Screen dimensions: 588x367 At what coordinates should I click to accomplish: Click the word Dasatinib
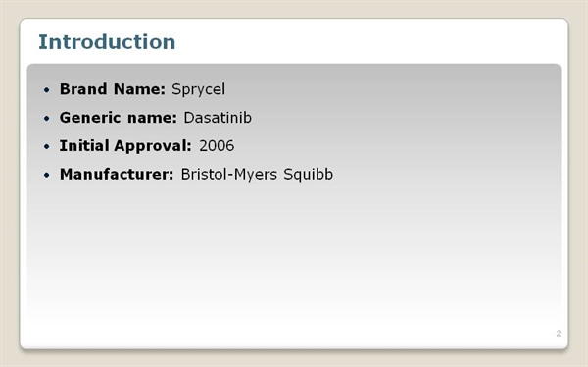[x=218, y=118]
